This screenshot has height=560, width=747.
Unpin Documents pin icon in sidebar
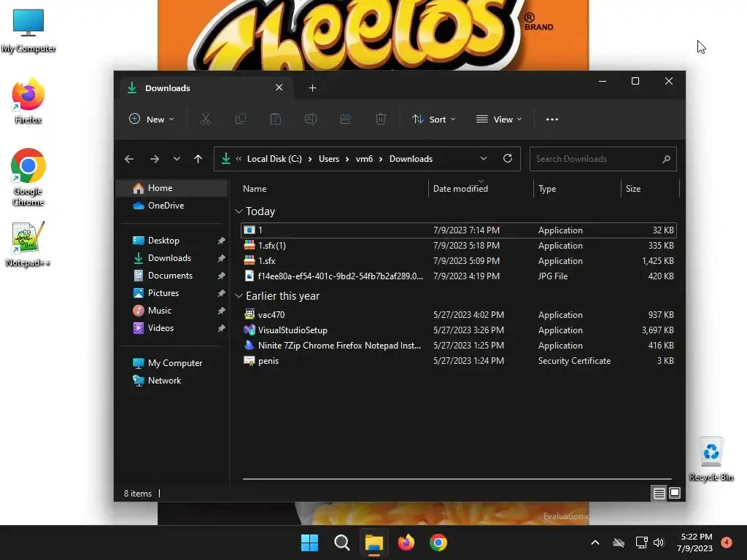click(x=221, y=276)
